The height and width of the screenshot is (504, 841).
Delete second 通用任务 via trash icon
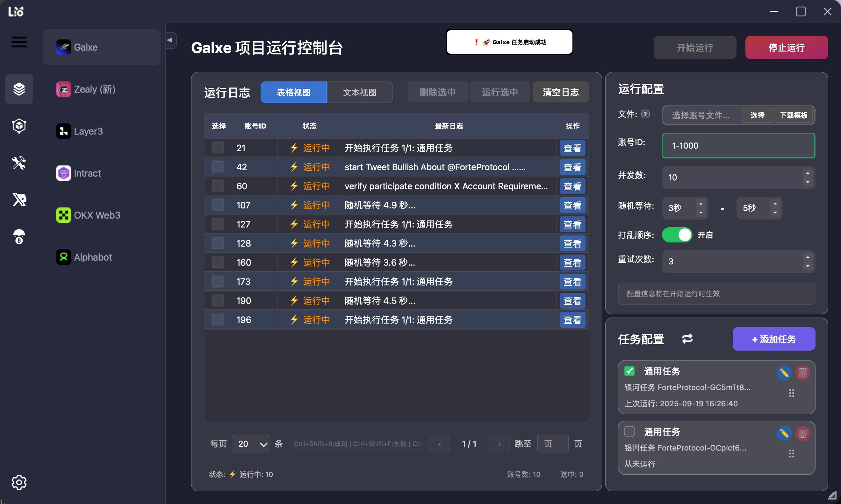pyautogui.click(x=802, y=433)
